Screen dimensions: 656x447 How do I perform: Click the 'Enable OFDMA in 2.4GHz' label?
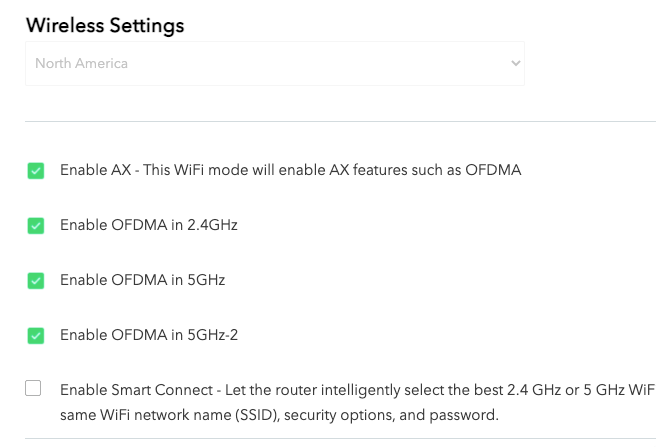click(148, 225)
